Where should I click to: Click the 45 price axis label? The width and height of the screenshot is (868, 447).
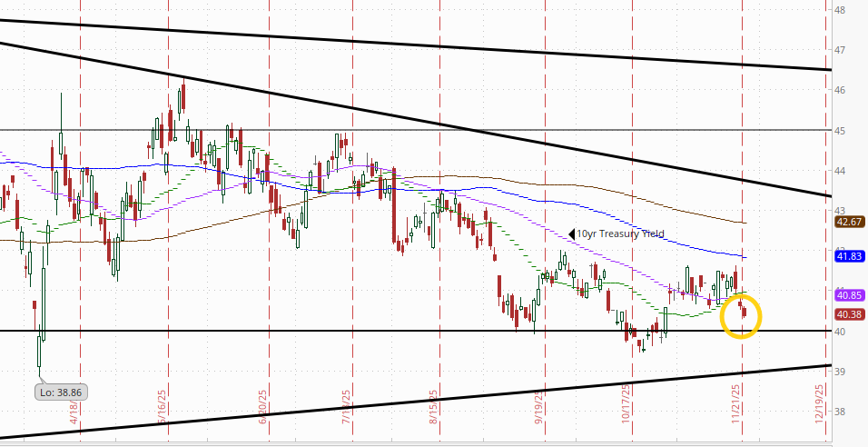(840, 130)
